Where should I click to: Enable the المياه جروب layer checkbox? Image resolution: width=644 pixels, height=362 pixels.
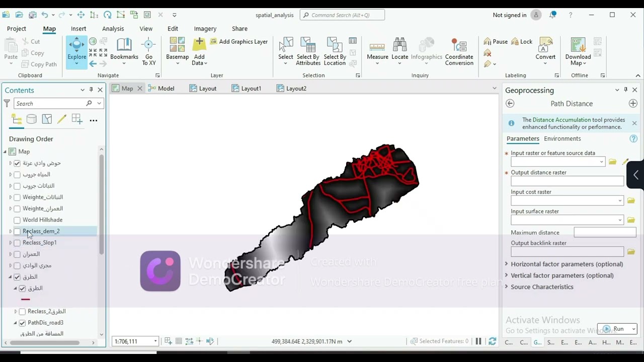(17, 174)
